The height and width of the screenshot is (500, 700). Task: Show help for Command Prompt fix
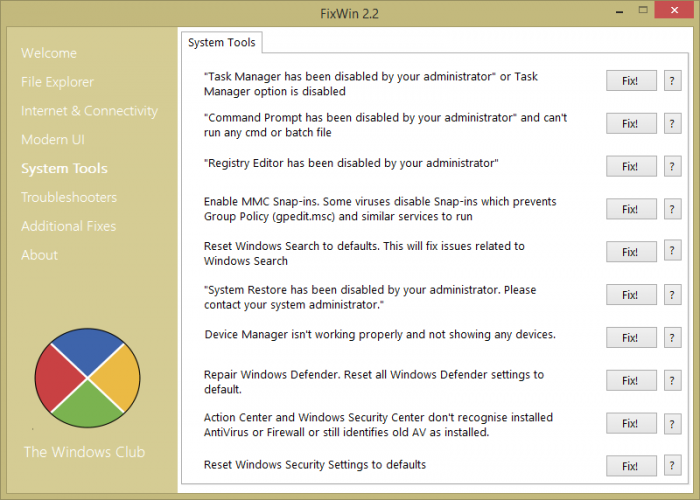point(672,124)
